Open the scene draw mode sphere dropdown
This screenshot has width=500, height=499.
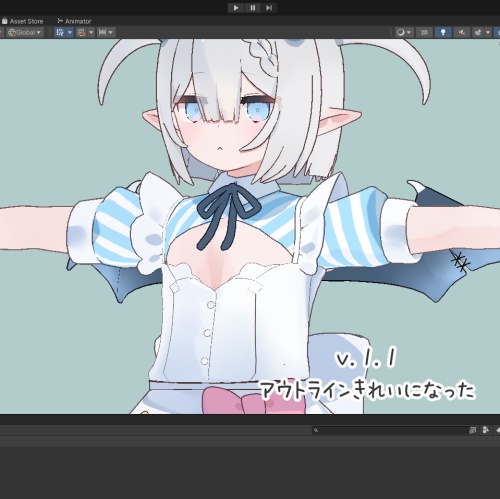click(404, 32)
